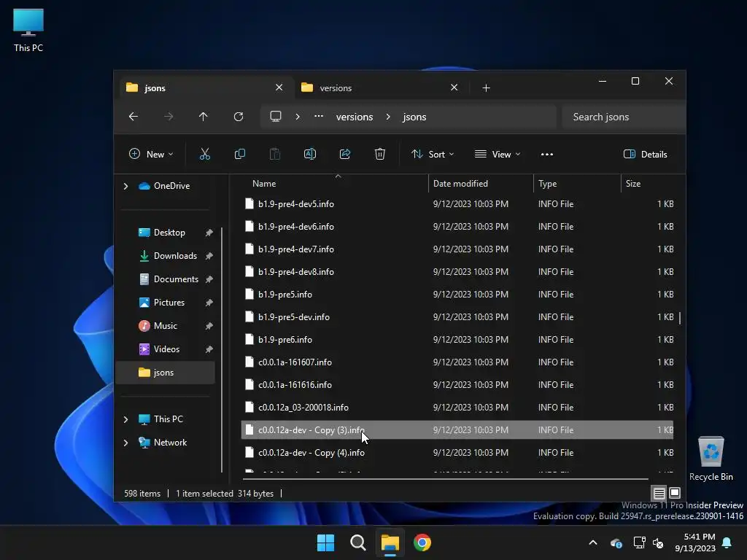The height and width of the screenshot is (560, 747).
Task: Sort by Date modified column header
Action: click(x=481, y=183)
